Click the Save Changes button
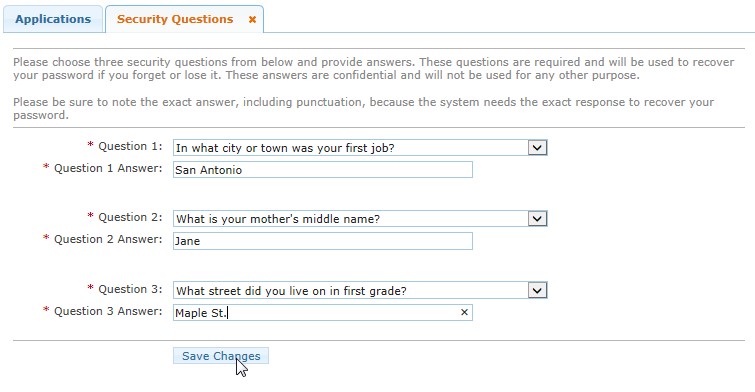 pos(221,356)
